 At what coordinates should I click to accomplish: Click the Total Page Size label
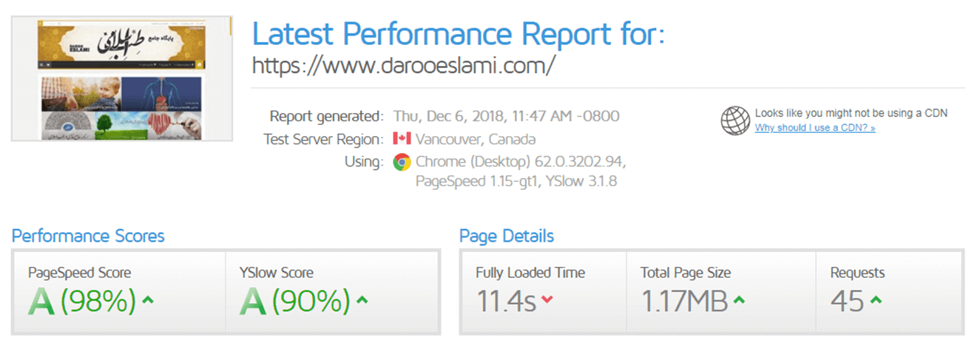(686, 273)
